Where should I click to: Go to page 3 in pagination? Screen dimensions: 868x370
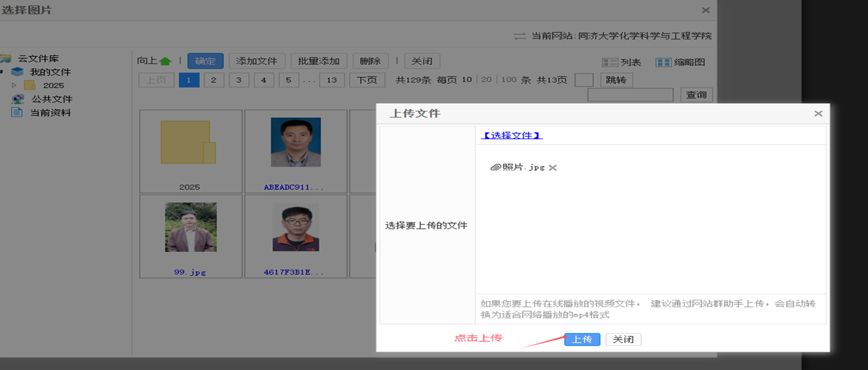[x=238, y=80]
